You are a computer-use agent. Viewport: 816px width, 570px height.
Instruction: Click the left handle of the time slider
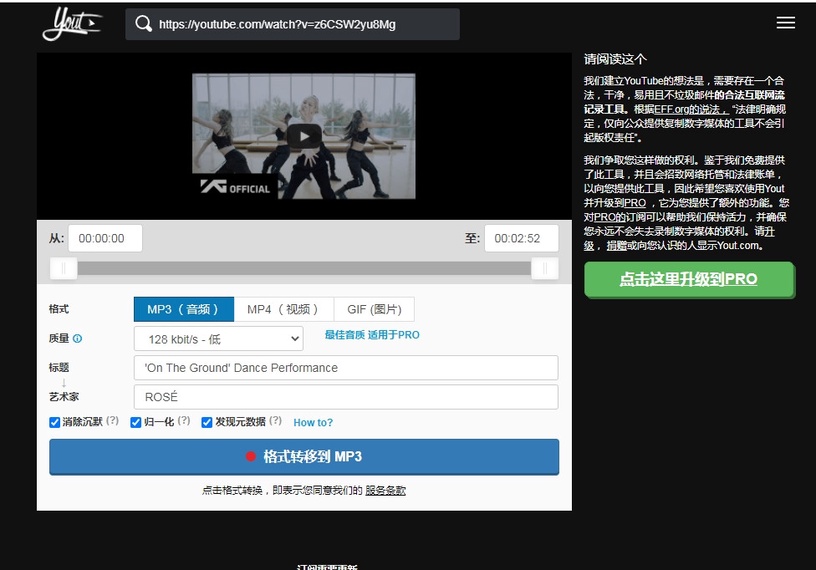[63, 268]
